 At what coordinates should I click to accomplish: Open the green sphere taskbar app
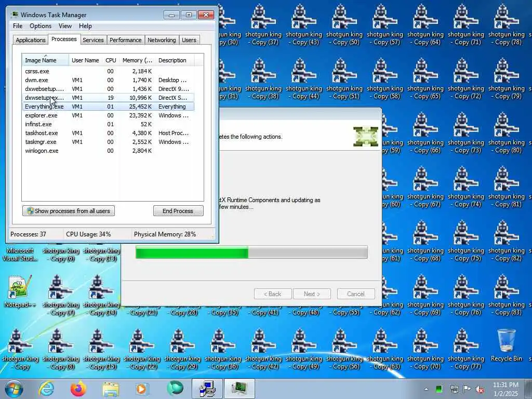pyautogui.click(x=175, y=388)
